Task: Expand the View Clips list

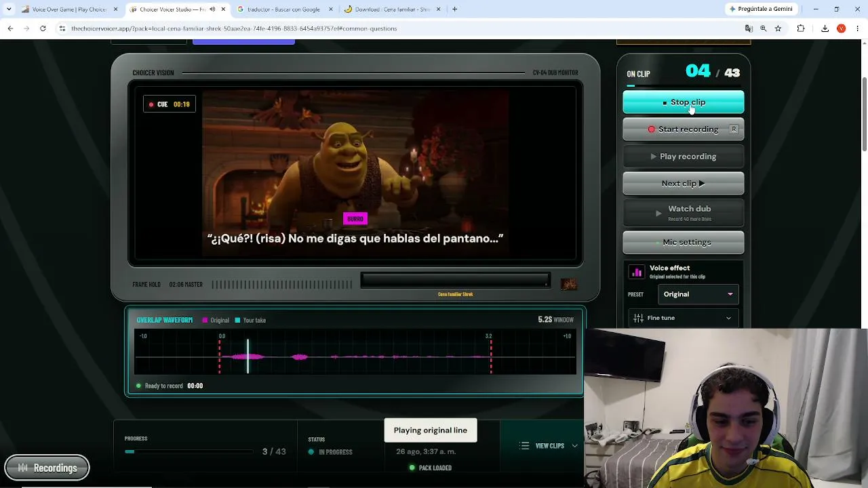Action: pos(549,446)
